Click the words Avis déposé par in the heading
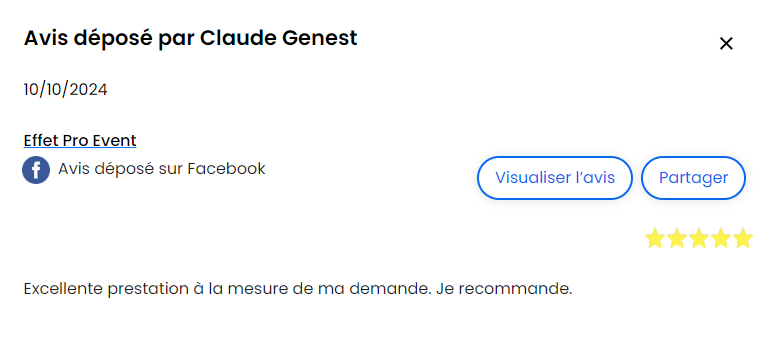 point(109,39)
